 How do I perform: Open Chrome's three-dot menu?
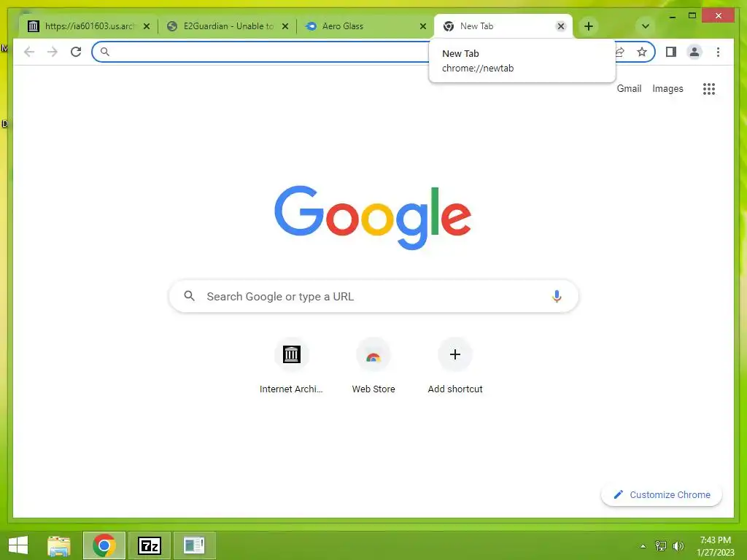718,52
